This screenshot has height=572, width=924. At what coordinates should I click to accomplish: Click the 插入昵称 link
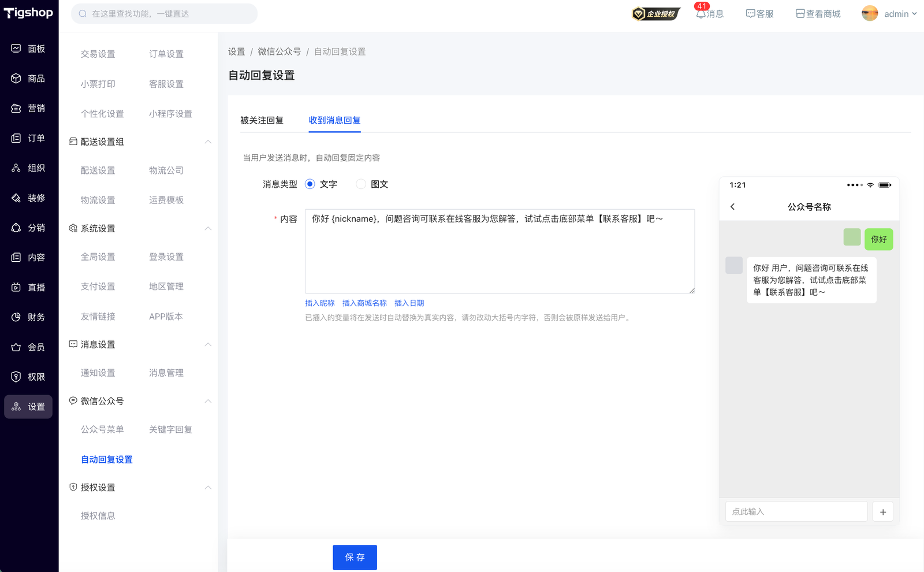tap(319, 303)
